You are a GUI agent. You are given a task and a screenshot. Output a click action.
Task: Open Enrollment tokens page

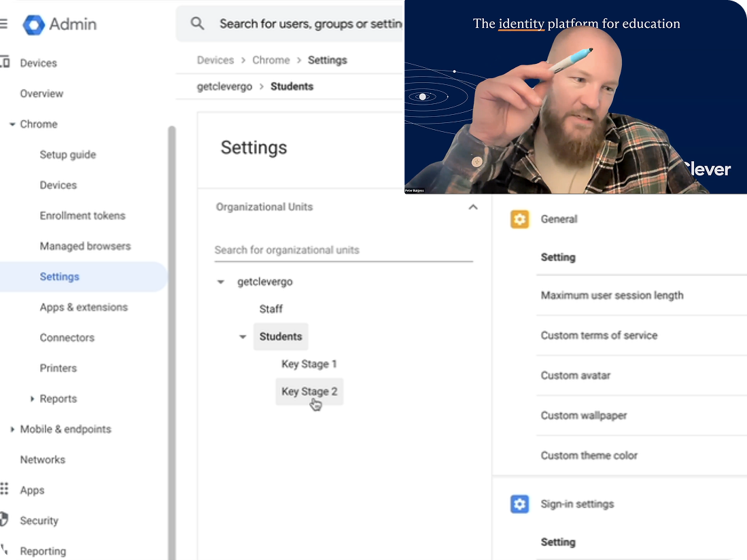coord(82,215)
